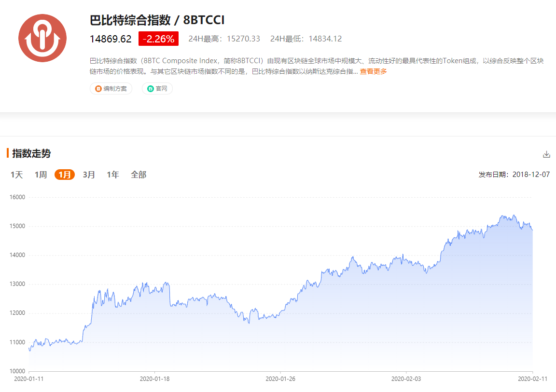Click the 指数走势 section heading
The image size is (556, 392).
(31, 153)
